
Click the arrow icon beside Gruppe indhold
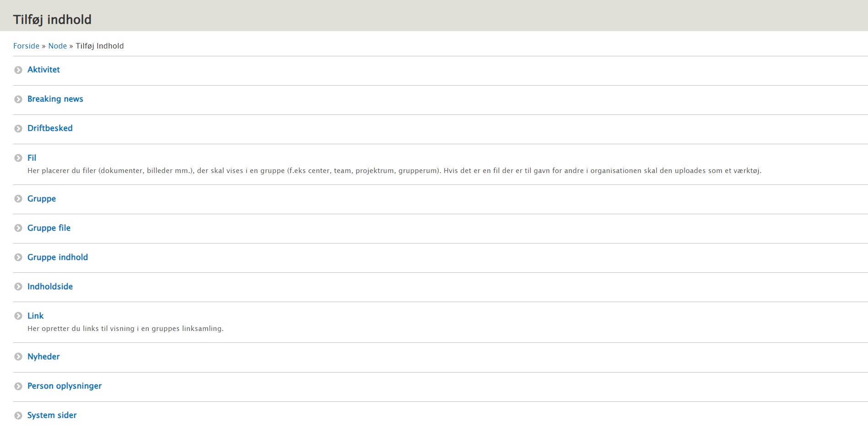[x=18, y=257]
